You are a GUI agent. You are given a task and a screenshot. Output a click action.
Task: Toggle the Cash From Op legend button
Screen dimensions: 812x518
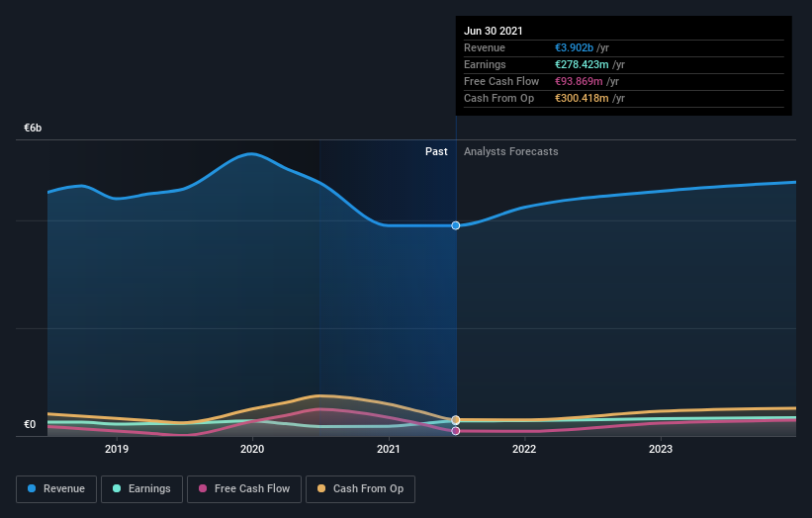[x=360, y=489]
